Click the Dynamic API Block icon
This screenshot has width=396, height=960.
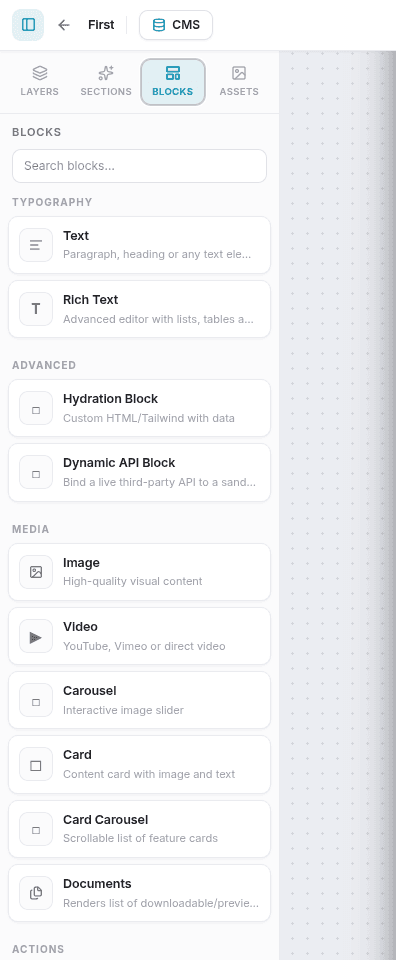pyautogui.click(x=36, y=473)
